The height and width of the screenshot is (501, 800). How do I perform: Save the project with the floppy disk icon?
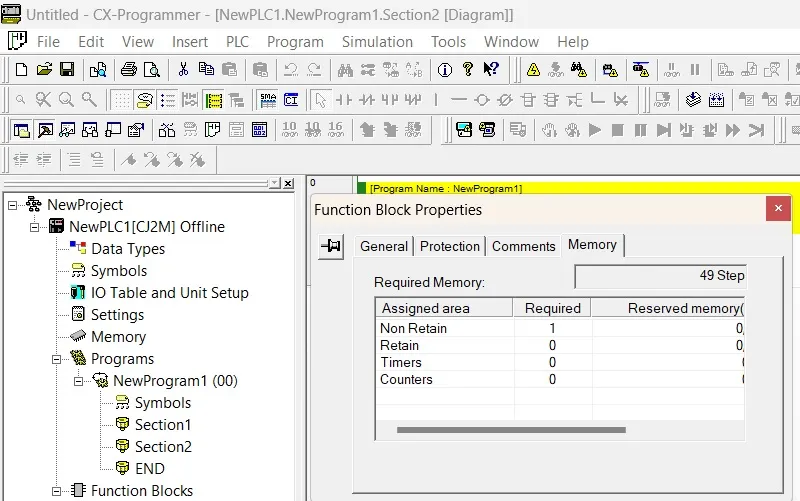67,69
